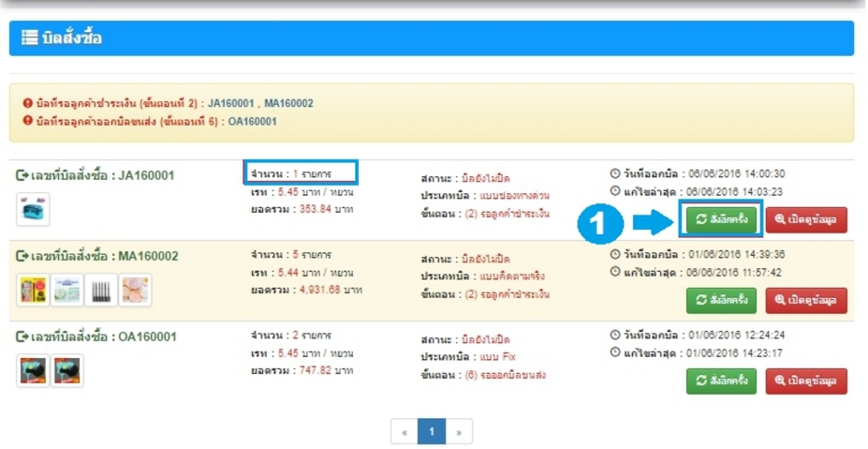Open the last product thumbnail of order MA160002
The image size is (868, 449).
[x=134, y=292]
